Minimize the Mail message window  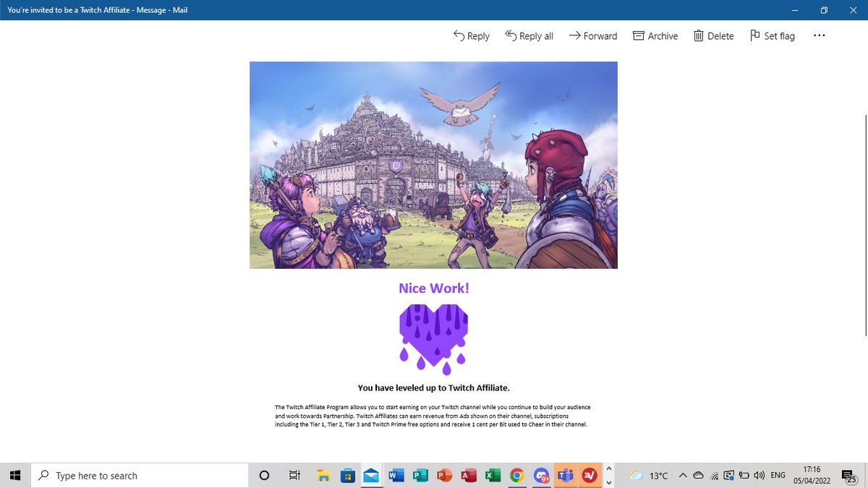[x=795, y=10]
